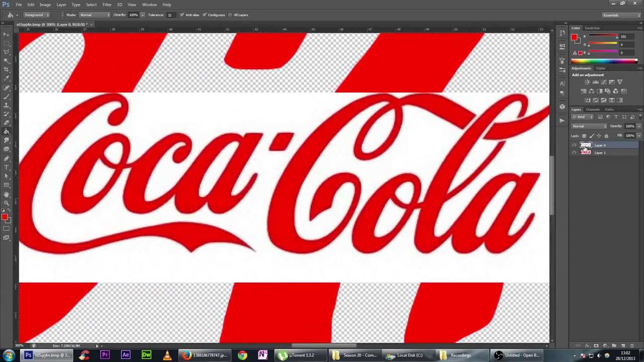Toggle lock image pixels
Viewport: 644px width, 362px height.
click(591, 136)
